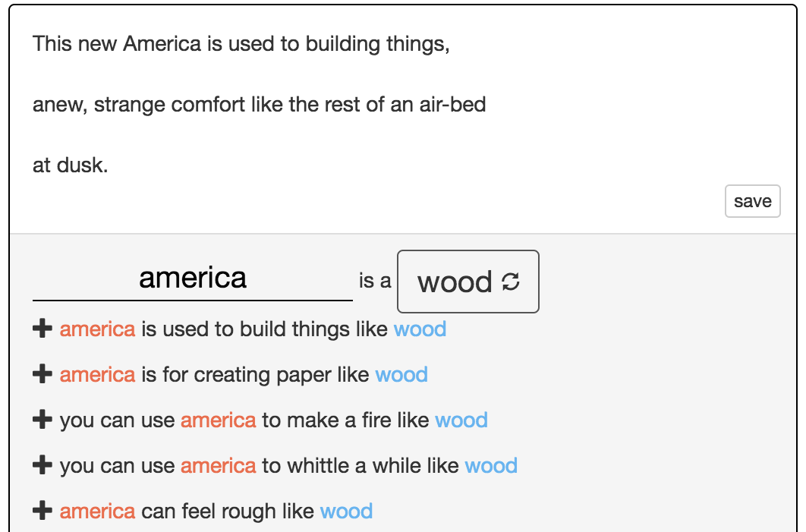Click red 'america' in 'make a fire' sentence
This screenshot has width=806, height=532.
218,420
